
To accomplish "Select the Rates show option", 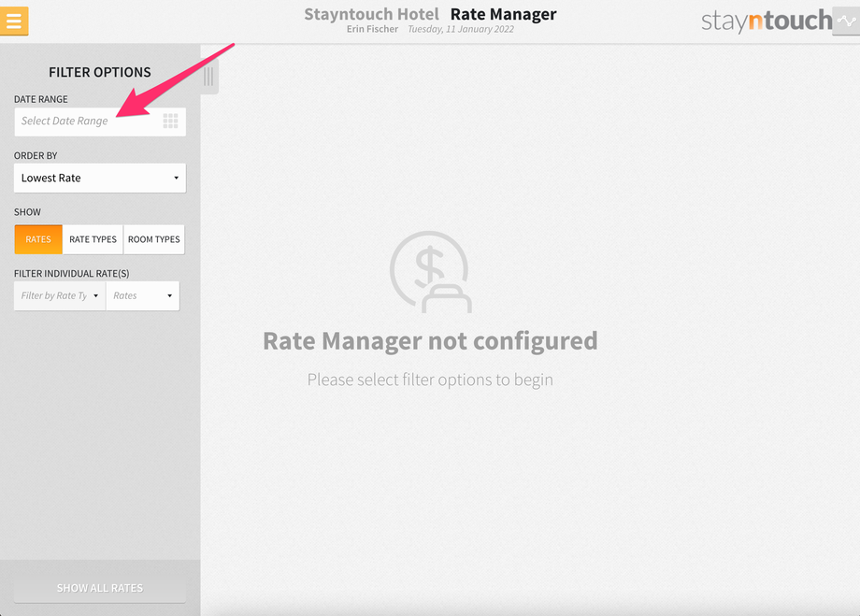I will pyautogui.click(x=38, y=239).
